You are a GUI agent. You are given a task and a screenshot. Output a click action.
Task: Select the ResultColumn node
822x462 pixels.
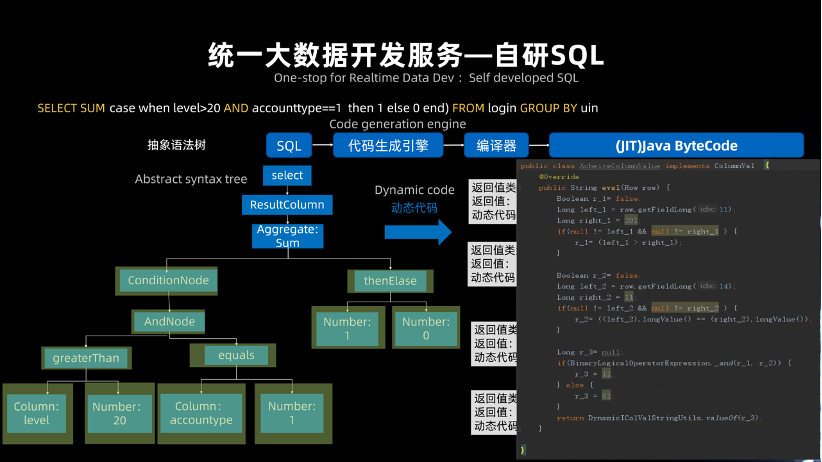[287, 205]
